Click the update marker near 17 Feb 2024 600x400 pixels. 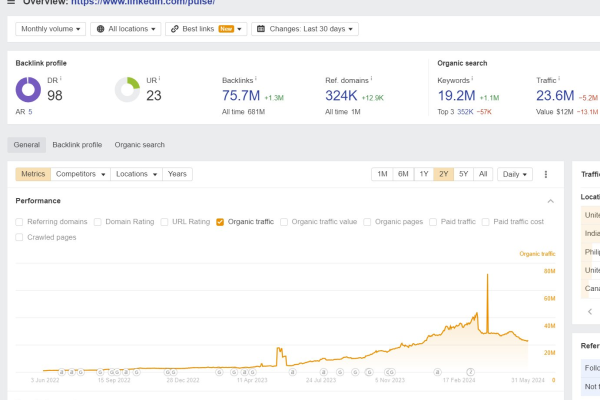pos(470,372)
